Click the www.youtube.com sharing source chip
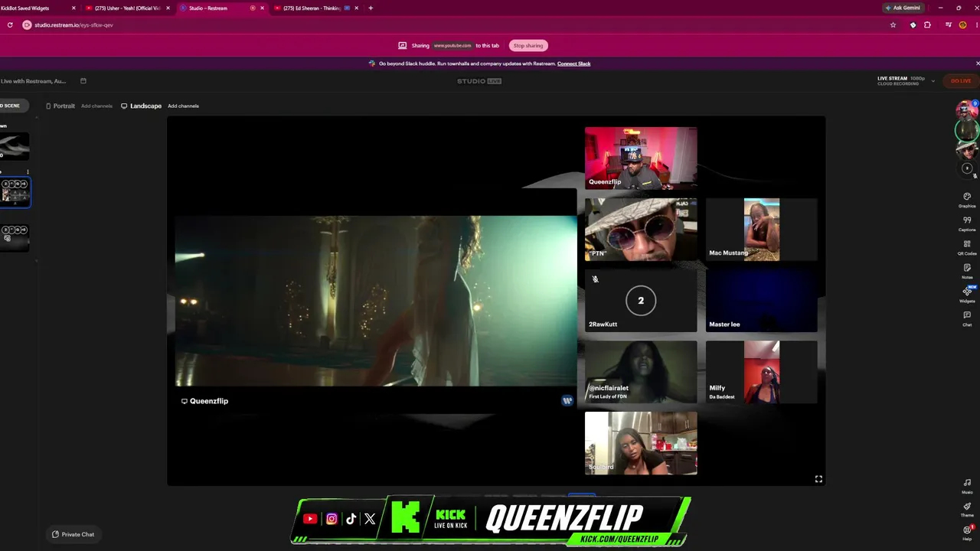The height and width of the screenshot is (551, 980). (452, 45)
